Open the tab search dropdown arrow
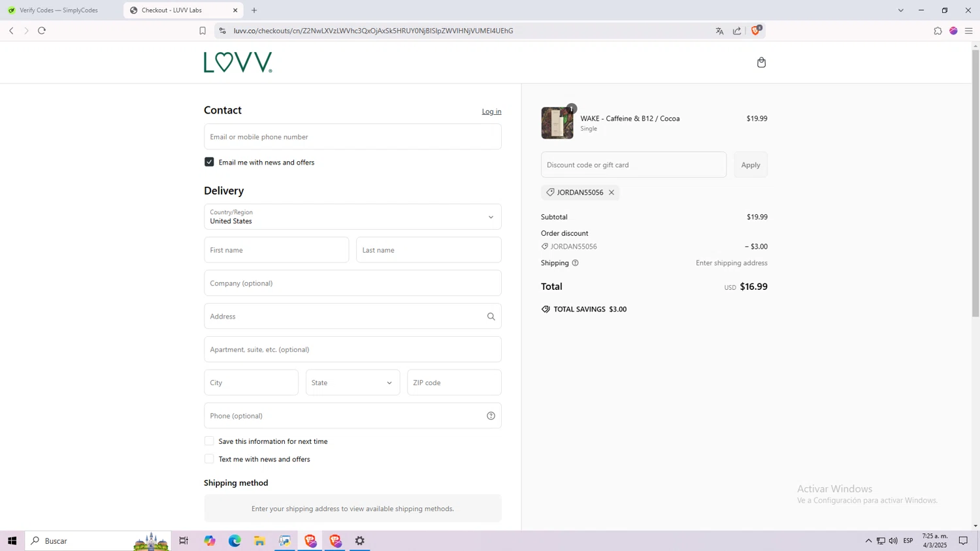980x551 pixels. 900,10
